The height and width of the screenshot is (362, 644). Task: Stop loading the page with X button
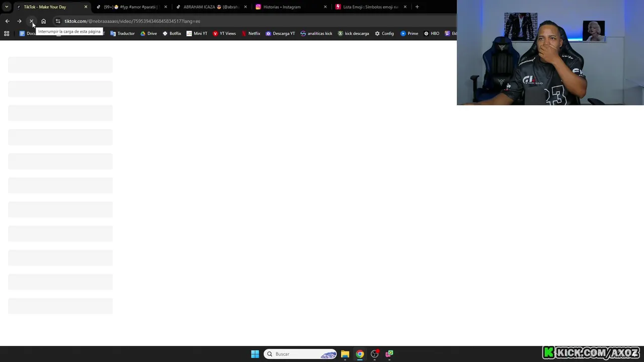[x=31, y=21]
